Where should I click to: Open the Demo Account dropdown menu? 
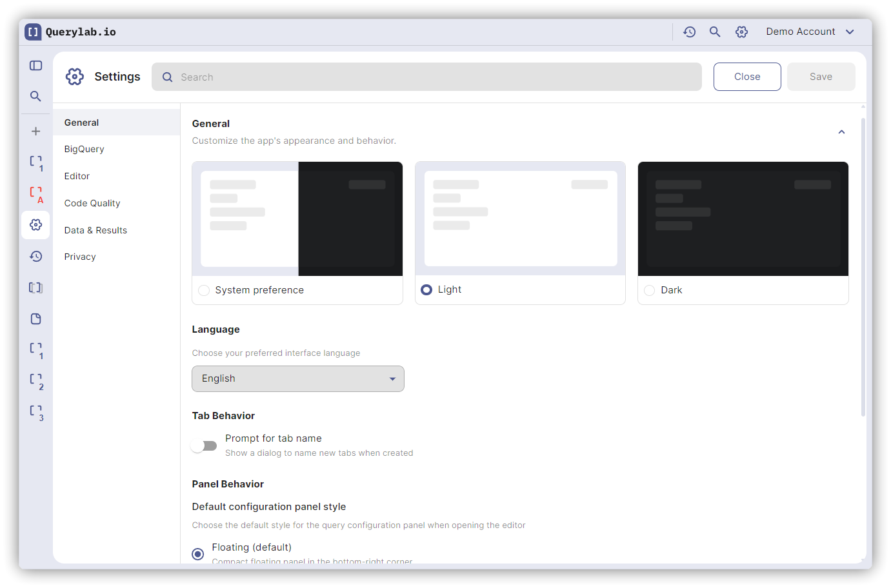810,32
